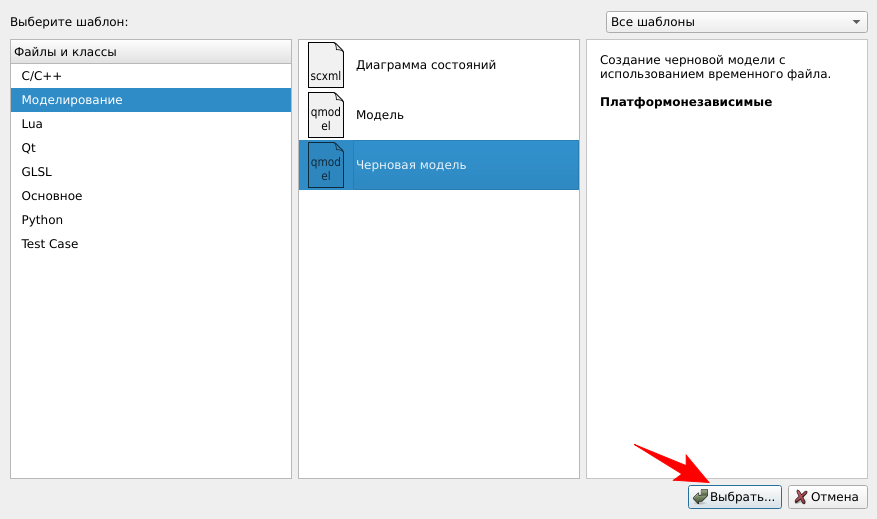Select the Черновая модель template label
The width and height of the screenshot is (877, 519).
click(x=411, y=165)
